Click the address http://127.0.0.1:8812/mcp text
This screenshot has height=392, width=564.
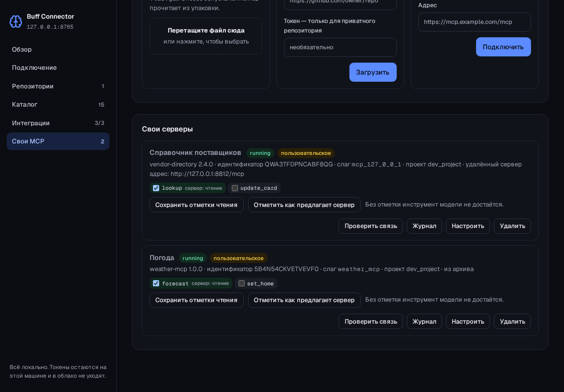point(207,174)
